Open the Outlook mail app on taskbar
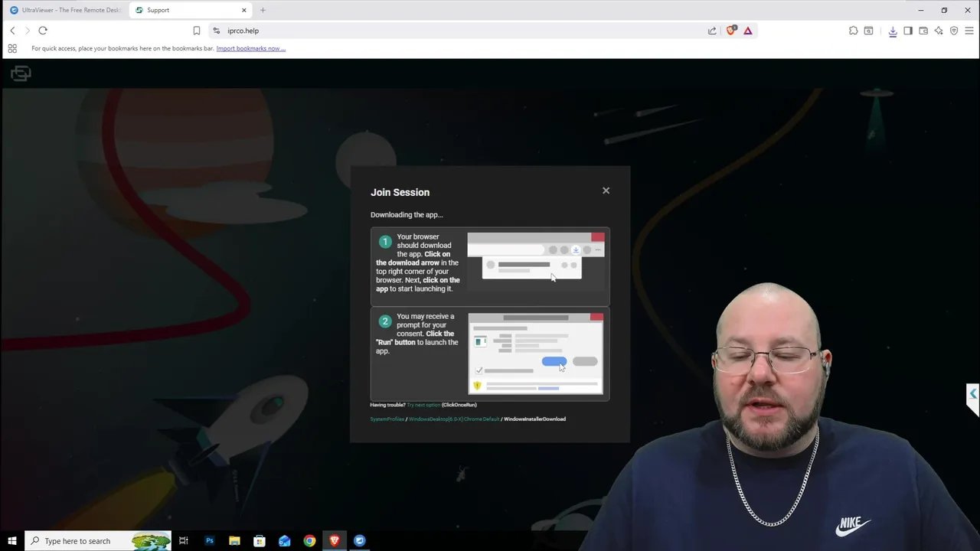The width and height of the screenshot is (980, 551). (285, 541)
